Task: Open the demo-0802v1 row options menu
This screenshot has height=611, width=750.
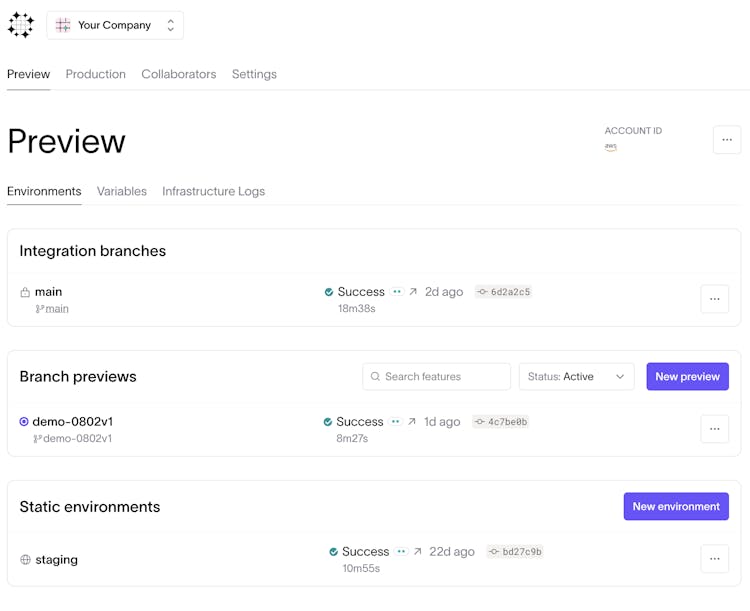Action: pos(714,429)
